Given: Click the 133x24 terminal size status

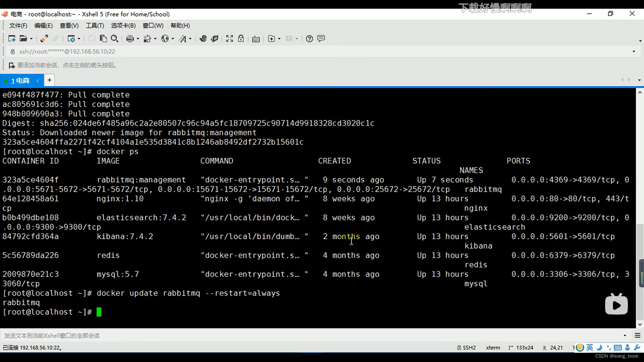Looking at the screenshot, I should (521, 348).
